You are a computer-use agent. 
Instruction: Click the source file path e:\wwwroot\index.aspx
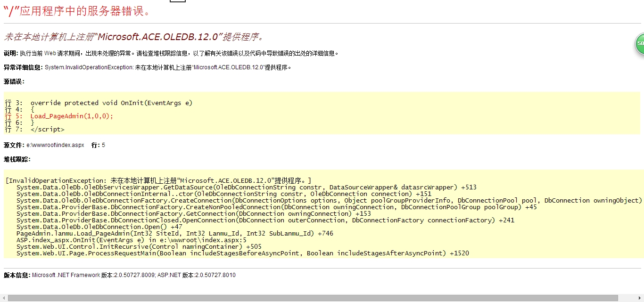tap(55, 145)
